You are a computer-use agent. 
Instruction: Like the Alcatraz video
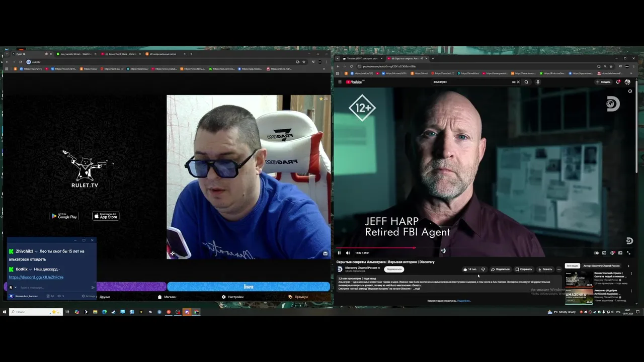469,269
